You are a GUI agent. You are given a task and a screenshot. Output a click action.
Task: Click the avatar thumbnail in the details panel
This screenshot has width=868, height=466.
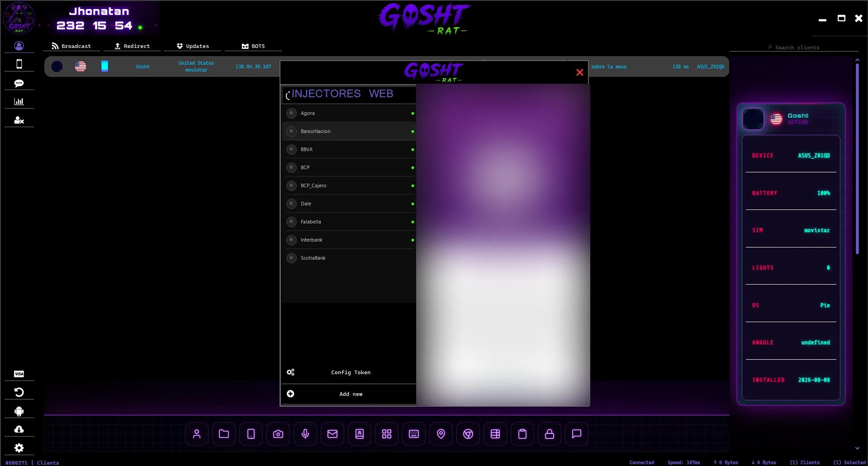pos(753,119)
